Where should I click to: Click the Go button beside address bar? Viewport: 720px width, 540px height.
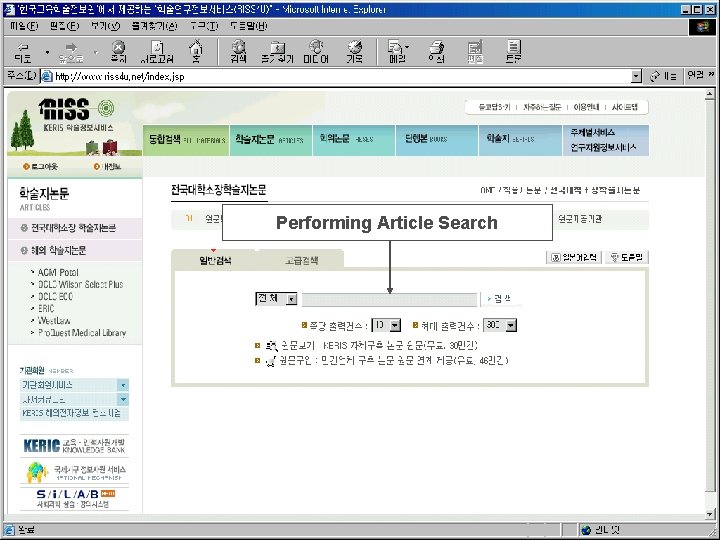coord(663,76)
